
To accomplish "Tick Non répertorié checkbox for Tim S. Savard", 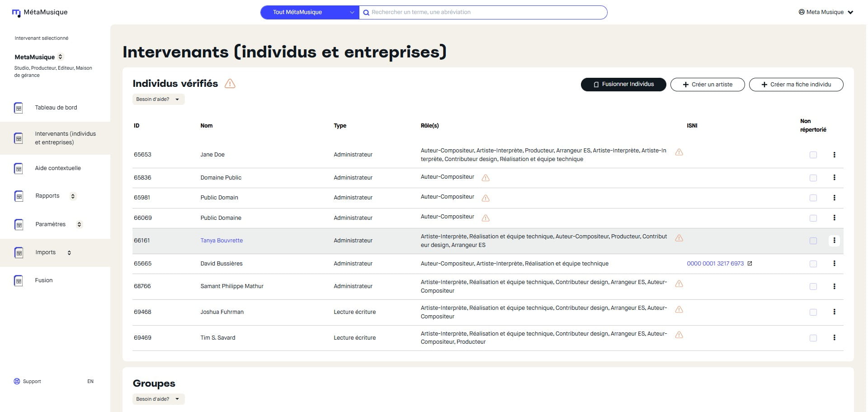I will point(813,338).
